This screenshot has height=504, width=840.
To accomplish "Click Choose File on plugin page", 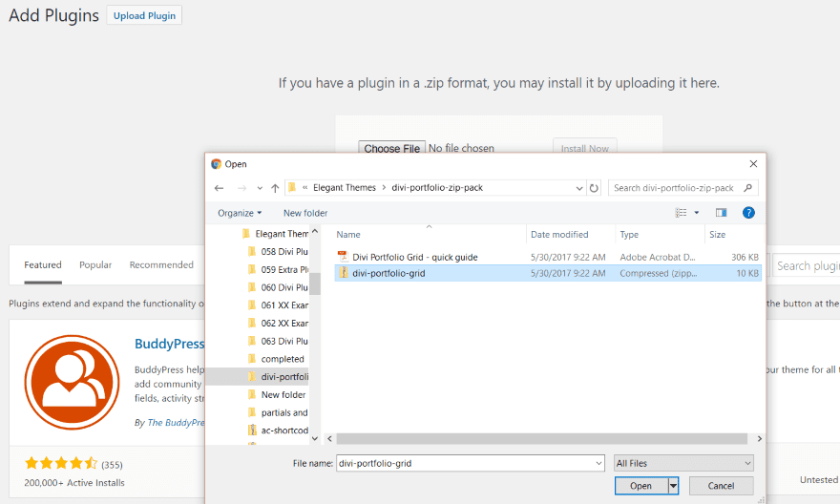I will pyautogui.click(x=391, y=148).
